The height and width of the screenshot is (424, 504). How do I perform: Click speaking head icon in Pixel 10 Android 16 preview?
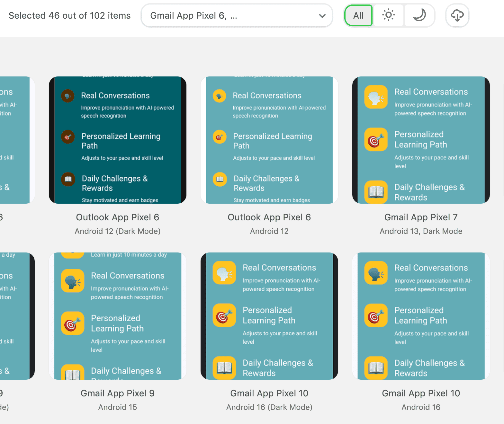[376, 273]
